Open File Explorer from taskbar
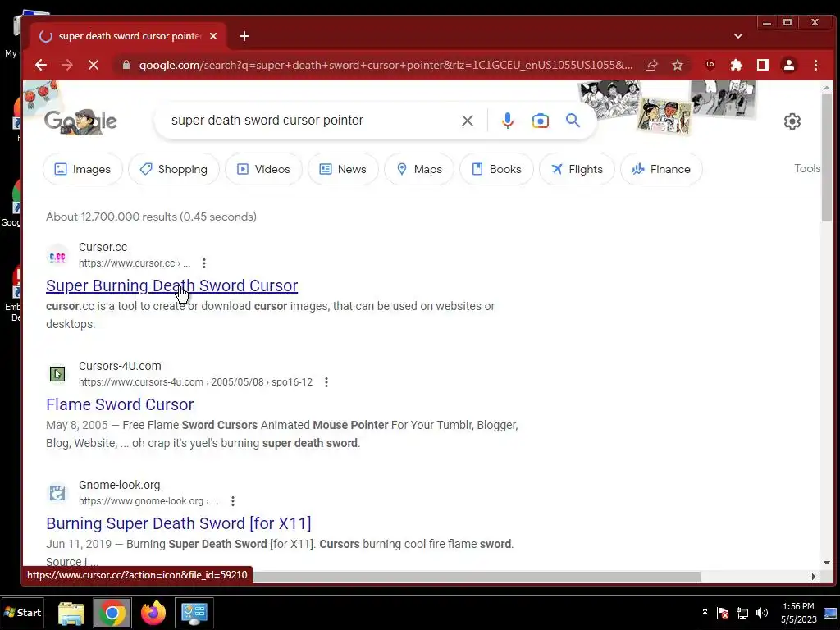Viewport: 840px width, 630px height. (x=71, y=613)
